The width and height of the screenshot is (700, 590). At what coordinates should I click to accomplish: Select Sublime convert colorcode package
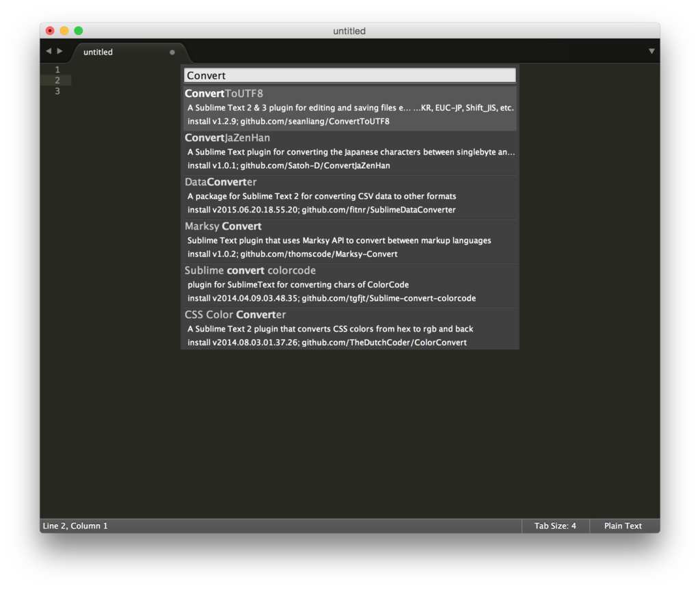click(349, 284)
